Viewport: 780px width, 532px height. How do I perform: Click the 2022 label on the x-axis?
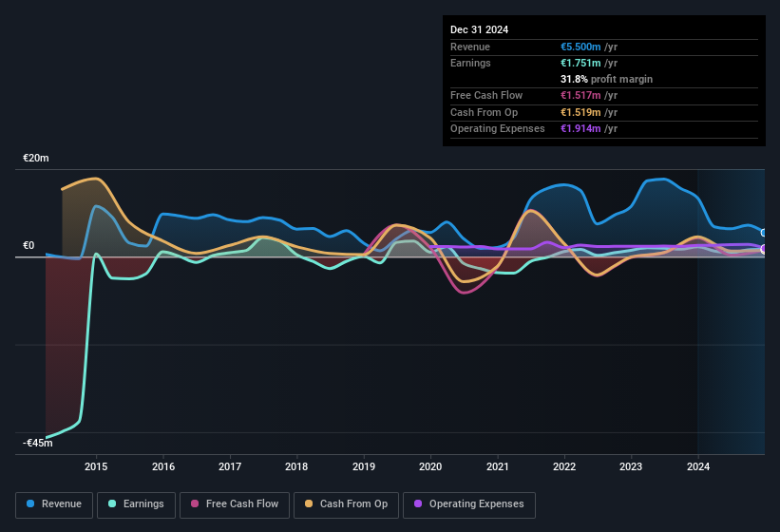[x=564, y=466]
